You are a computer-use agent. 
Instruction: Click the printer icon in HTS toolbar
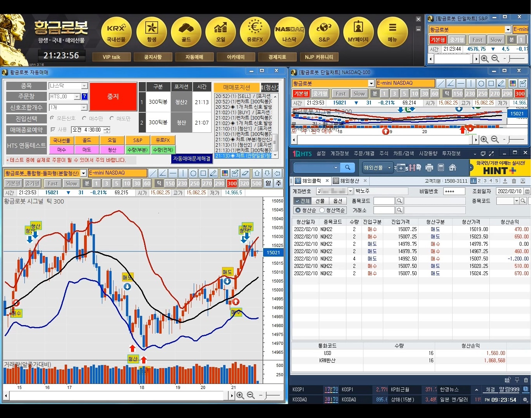[x=429, y=168]
